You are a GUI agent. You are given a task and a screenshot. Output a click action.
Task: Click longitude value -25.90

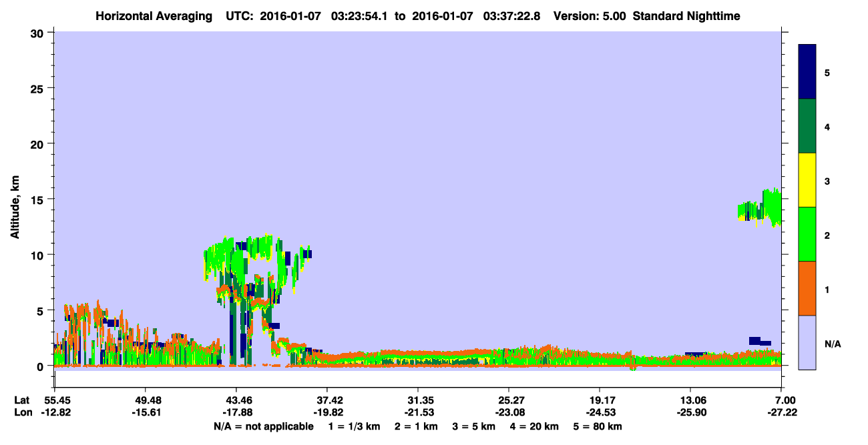(690, 413)
